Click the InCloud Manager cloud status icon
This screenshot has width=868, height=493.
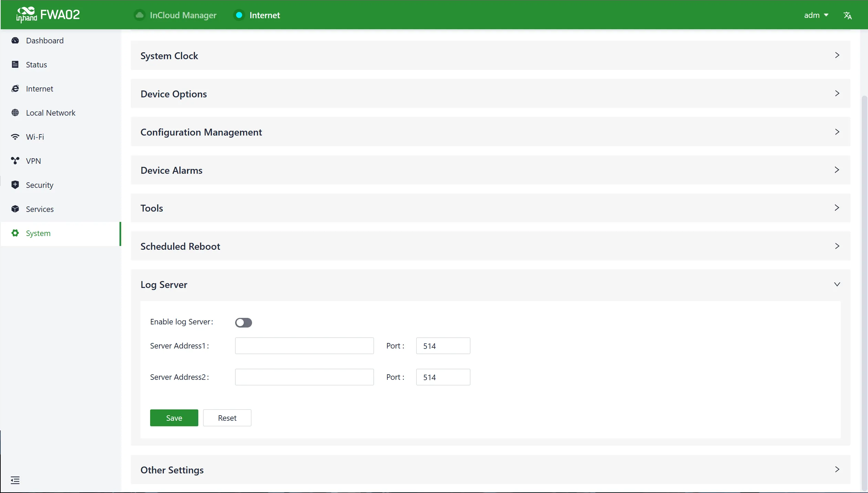(x=139, y=15)
